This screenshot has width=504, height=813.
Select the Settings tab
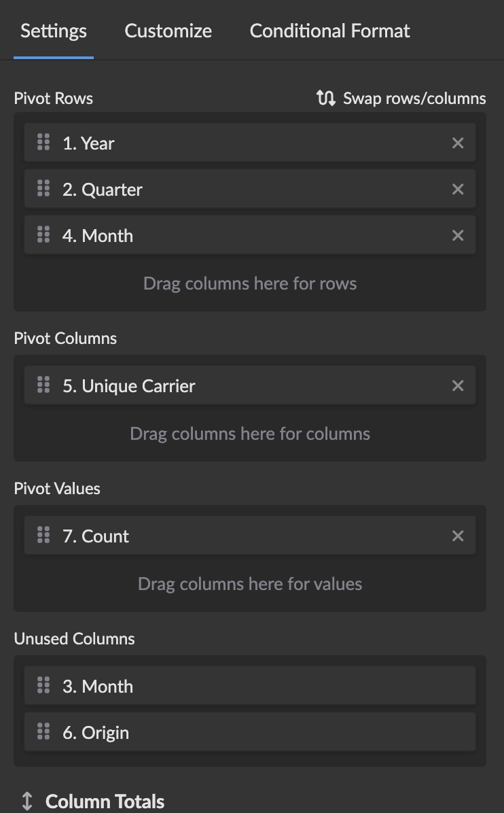coord(54,31)
